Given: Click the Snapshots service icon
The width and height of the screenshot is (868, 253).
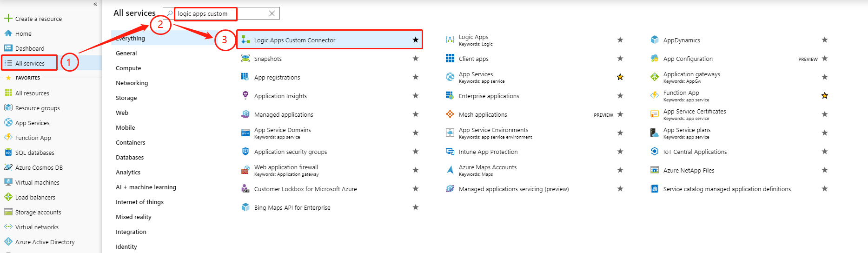Looking at the screenshot, I should pos(245,59).
